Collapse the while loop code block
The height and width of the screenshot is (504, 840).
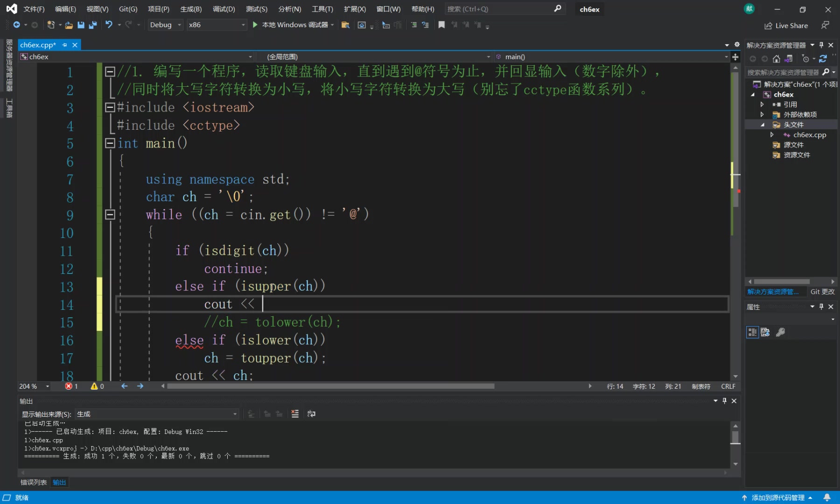[110, 214]
